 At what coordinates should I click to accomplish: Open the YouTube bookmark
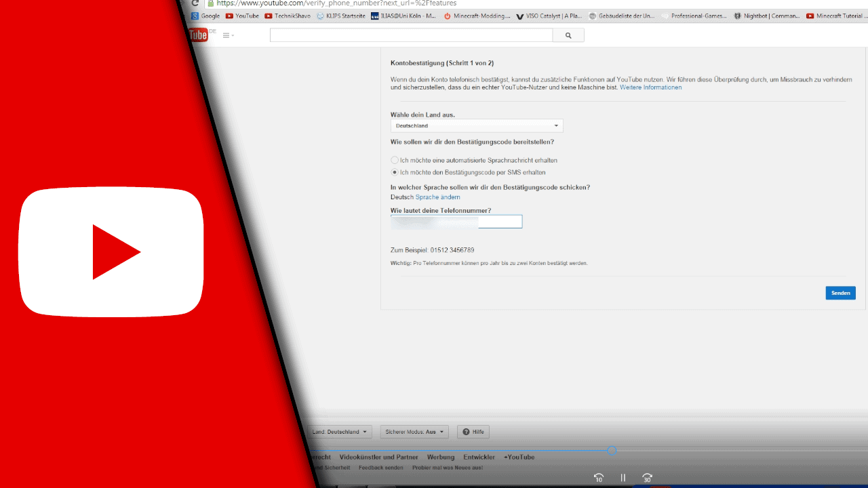[x=242, y=16]
